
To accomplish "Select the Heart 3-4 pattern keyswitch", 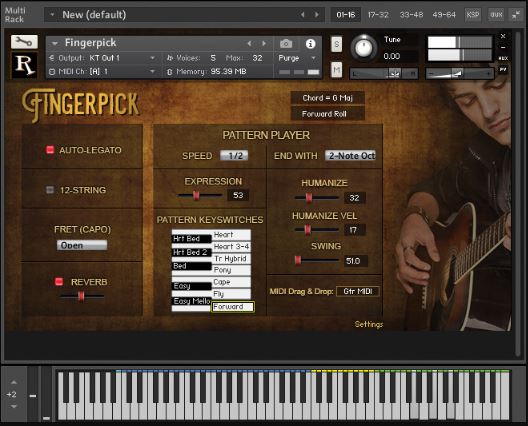I will [x=232, y=247].
